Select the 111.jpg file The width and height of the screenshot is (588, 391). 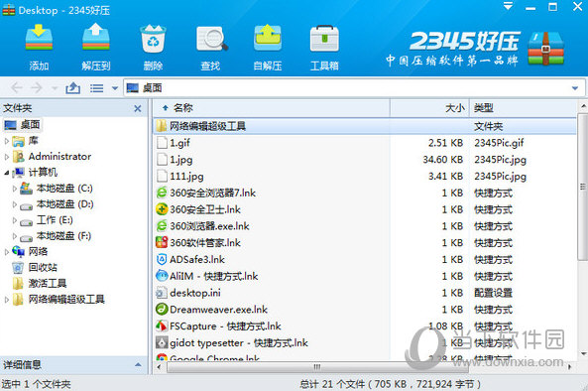(x=186, y=177)
